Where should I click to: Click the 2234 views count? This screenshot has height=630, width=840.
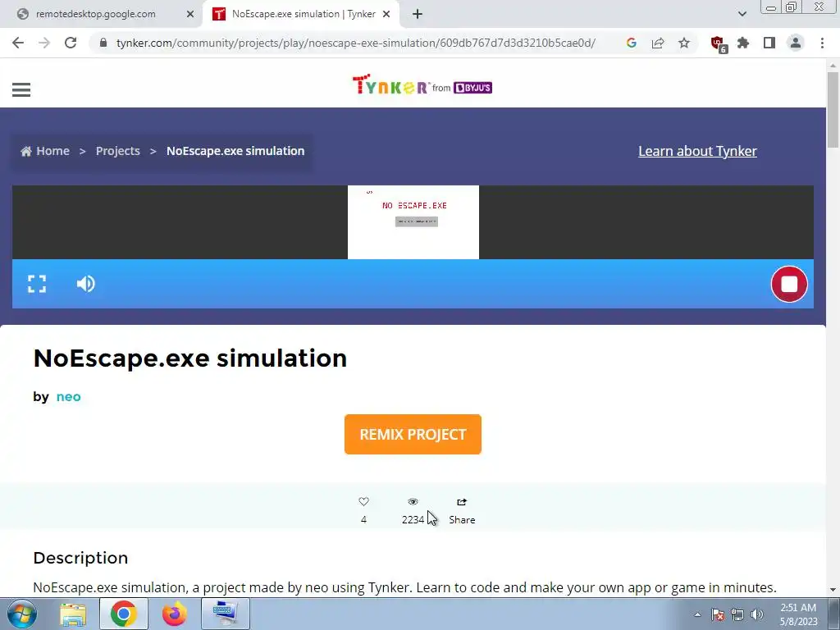click(x=413, y=519)
